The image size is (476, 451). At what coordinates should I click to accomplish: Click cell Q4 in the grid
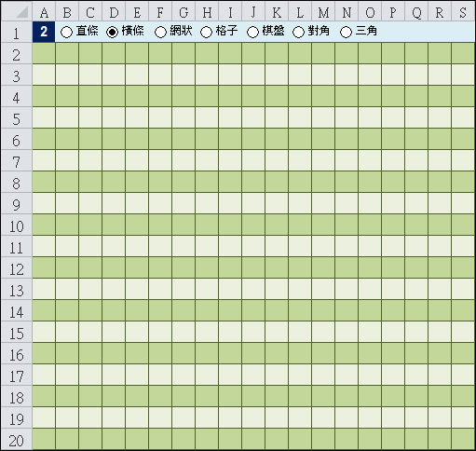(x=416, y=96)
